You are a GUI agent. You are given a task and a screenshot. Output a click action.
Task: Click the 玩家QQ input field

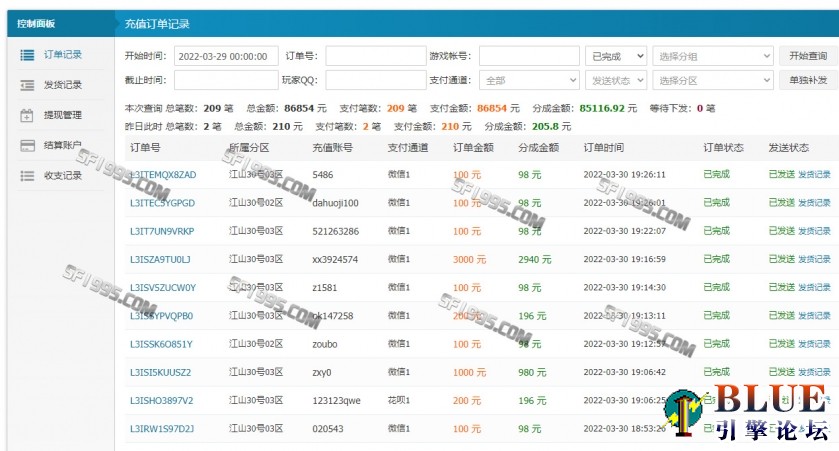click(375, 80)
